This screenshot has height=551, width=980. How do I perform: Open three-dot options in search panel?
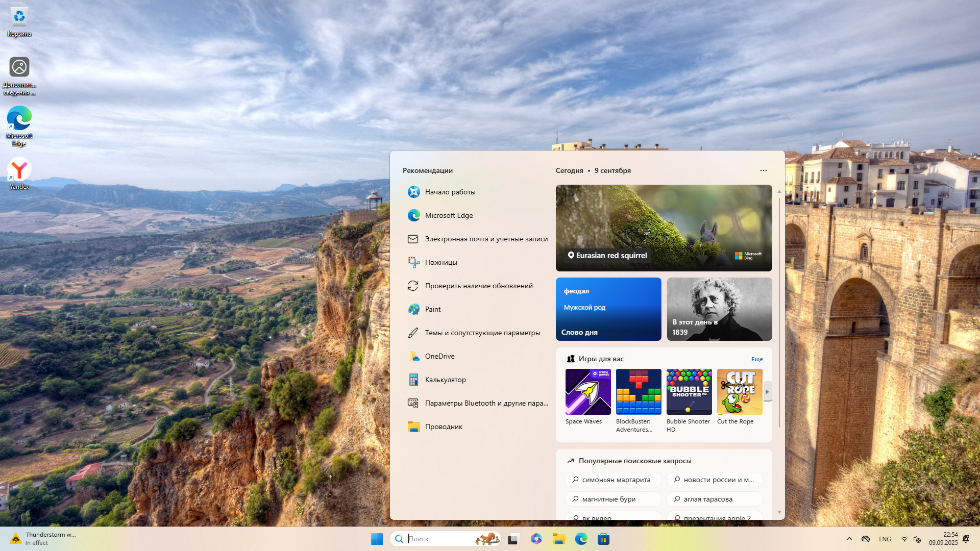(763, 170)
